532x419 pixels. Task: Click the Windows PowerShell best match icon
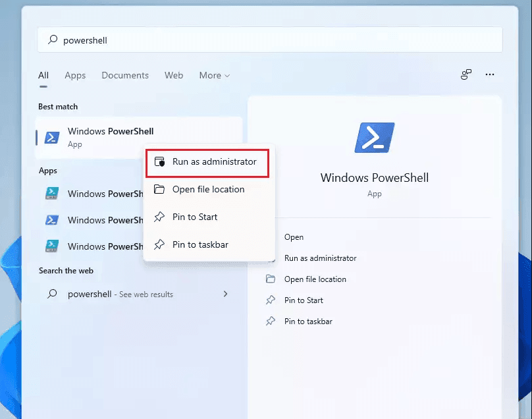(52, 138)
